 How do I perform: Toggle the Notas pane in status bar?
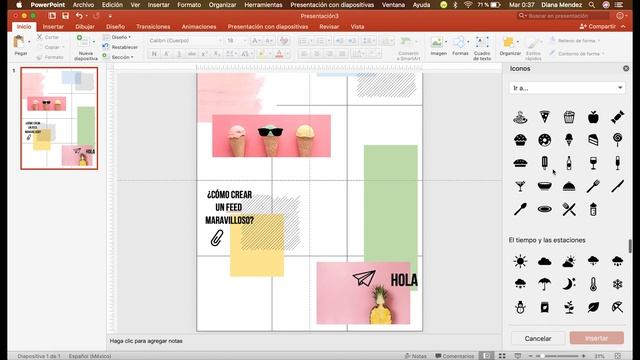[415, 356]
